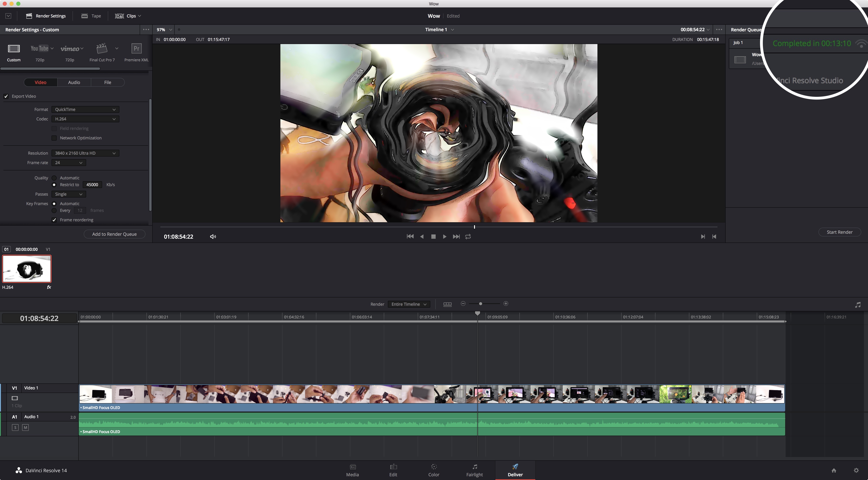
Task: Click the home project manager icon
Action: click(834, 470)
